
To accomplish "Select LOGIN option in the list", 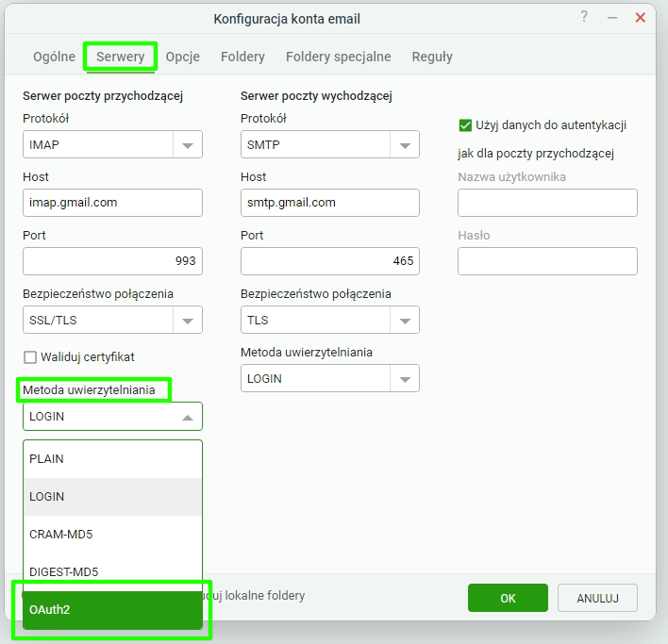I will [x=112, y=497].
